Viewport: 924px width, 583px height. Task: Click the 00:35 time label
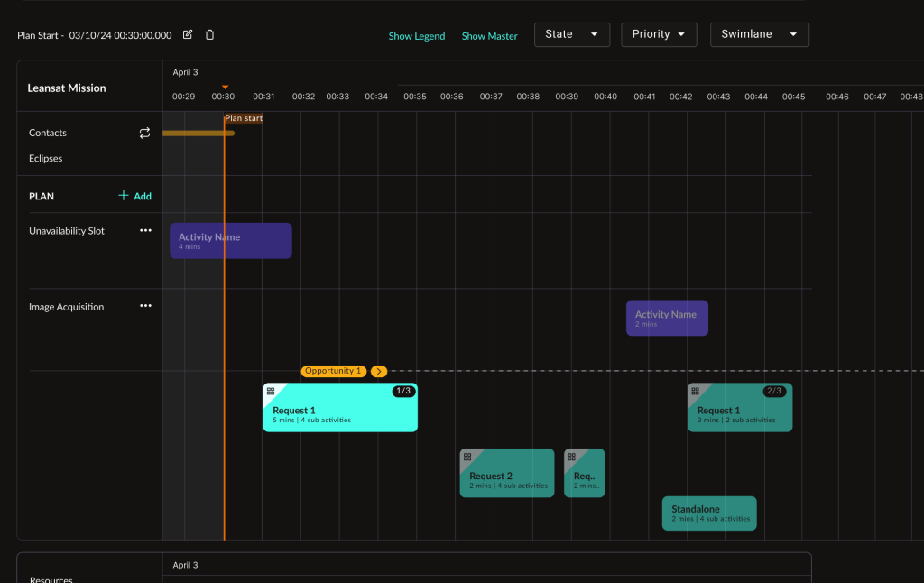point(415,97)
